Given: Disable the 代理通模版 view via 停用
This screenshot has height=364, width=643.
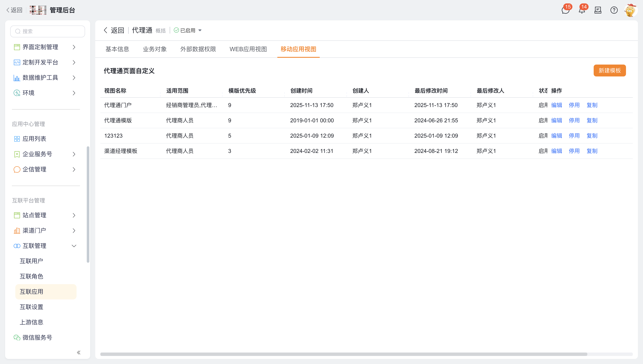Looking at the screenshot, I should tap(574, 120).
